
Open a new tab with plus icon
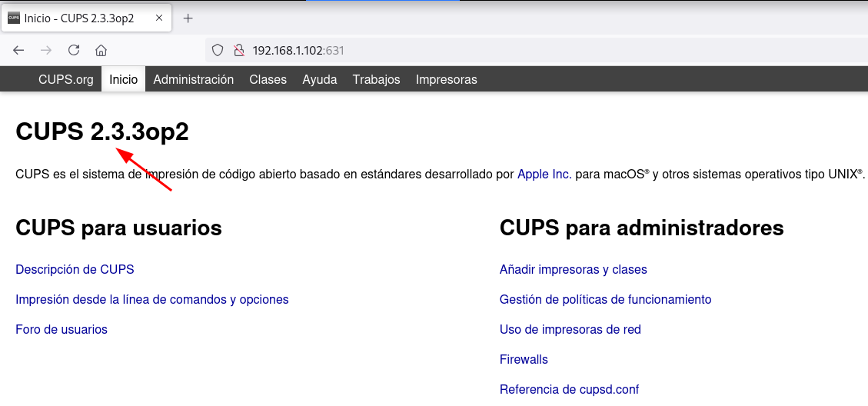[x=188, y=18]
